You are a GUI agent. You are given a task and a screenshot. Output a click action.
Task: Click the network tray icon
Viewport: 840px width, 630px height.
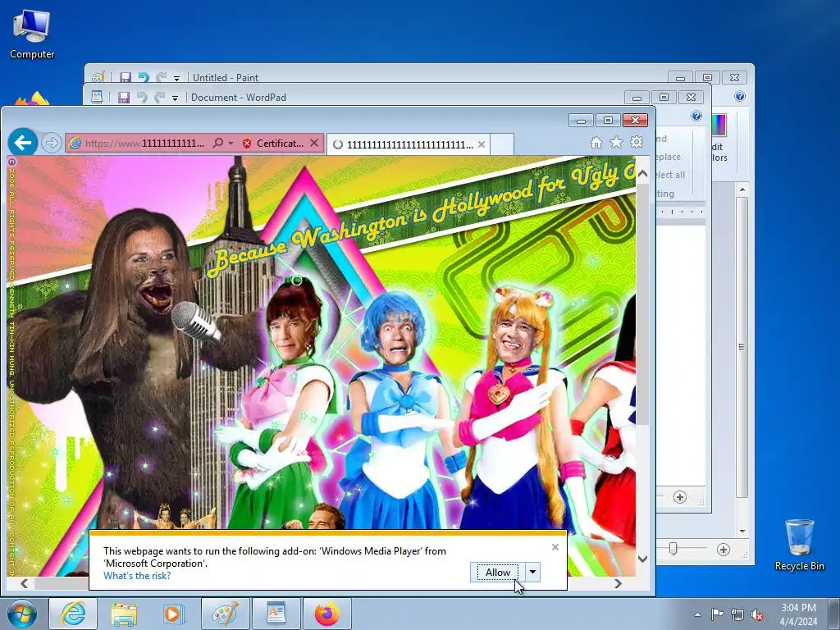(x=737, y=614)
